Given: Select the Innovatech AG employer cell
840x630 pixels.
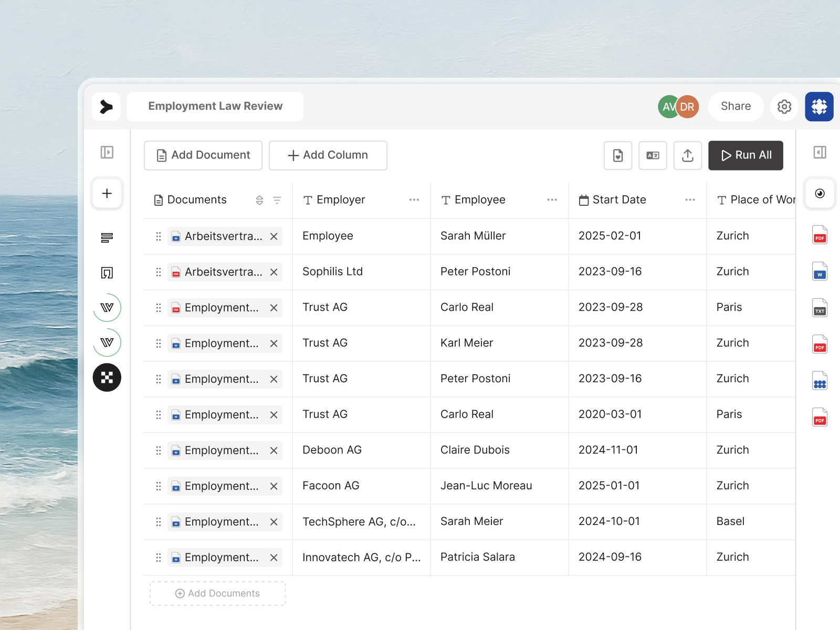Looking at the screenshot, I should 361,558.
